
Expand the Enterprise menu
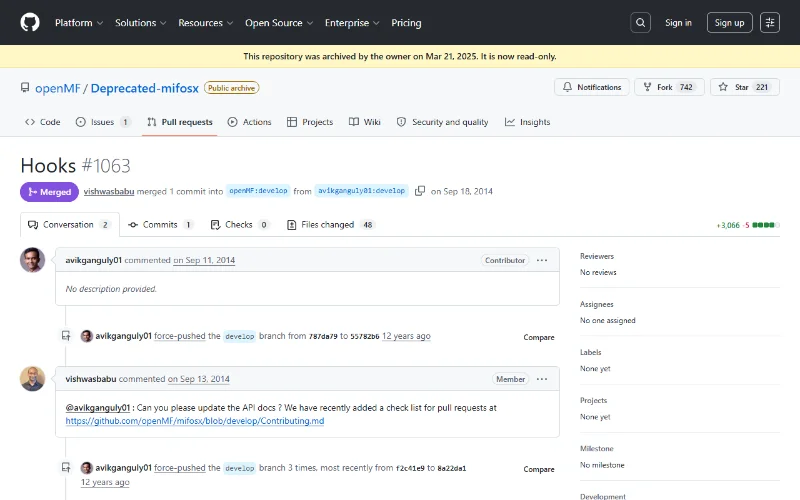click(352, 23)
